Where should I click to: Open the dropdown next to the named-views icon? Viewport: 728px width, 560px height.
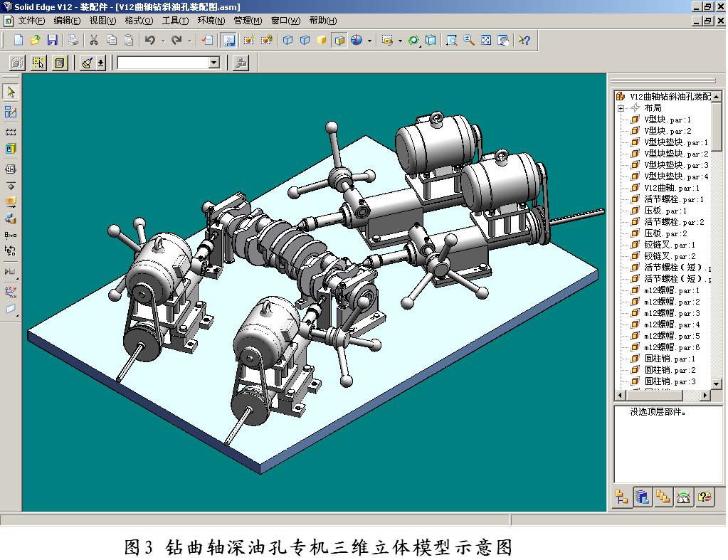(x=400, y=41)
